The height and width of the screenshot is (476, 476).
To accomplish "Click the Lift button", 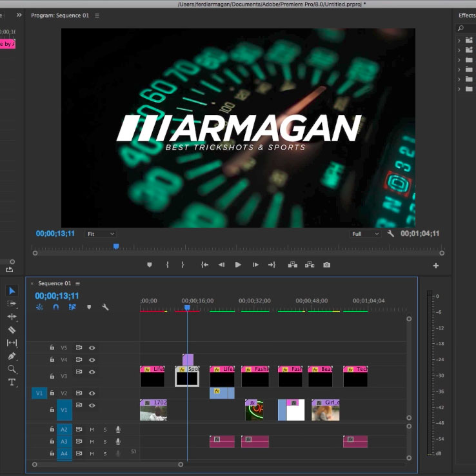I will coord(293,264).
